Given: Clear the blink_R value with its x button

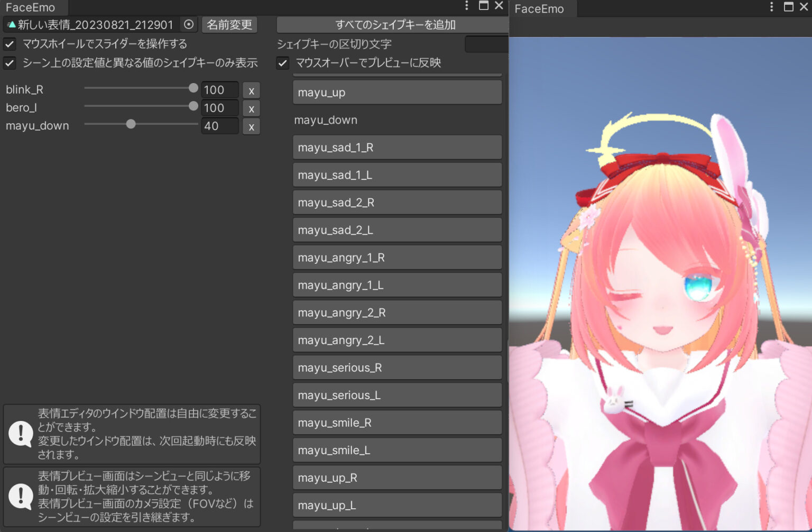Looking at the screenshot, I should pos(251,90).
